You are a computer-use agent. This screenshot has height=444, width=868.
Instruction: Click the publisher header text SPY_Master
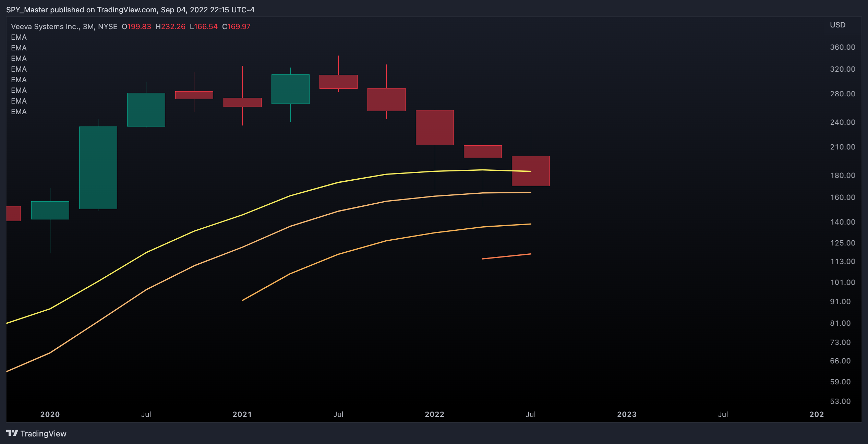27,10
